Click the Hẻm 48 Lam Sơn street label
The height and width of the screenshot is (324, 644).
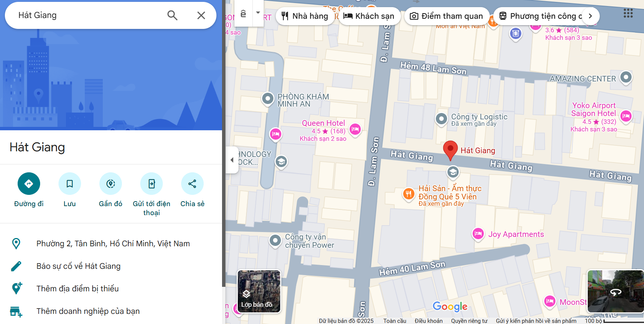point(433,68)
